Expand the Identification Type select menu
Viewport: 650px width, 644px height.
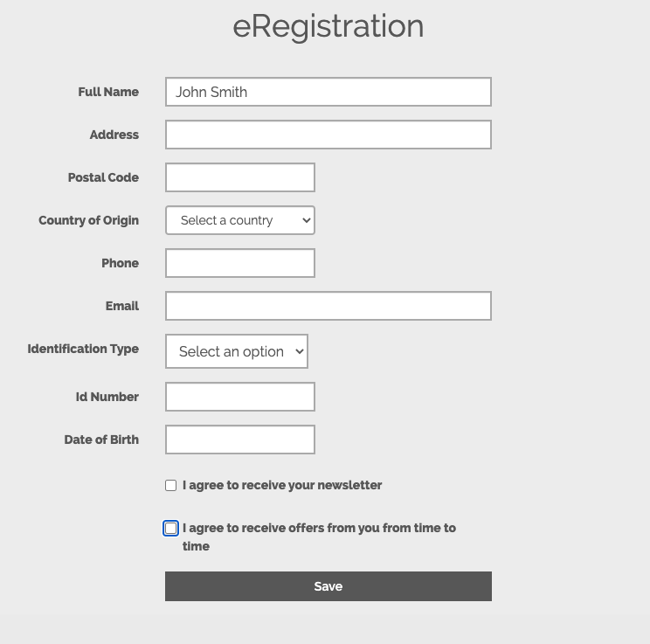(x=237, y=351)
